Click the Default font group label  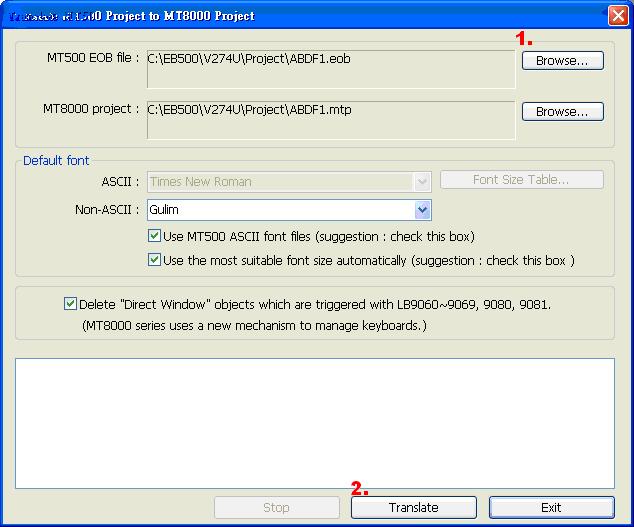pos(56,161)
